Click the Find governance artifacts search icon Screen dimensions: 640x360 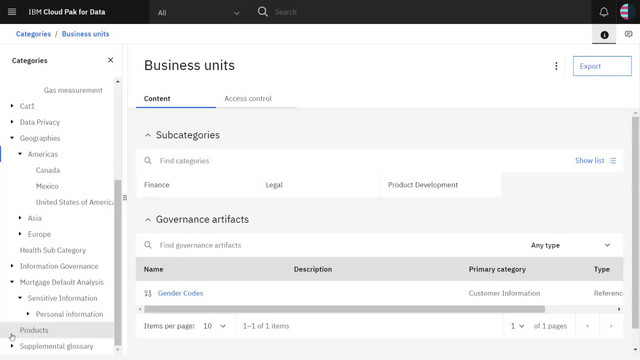[x=148, y=245]
